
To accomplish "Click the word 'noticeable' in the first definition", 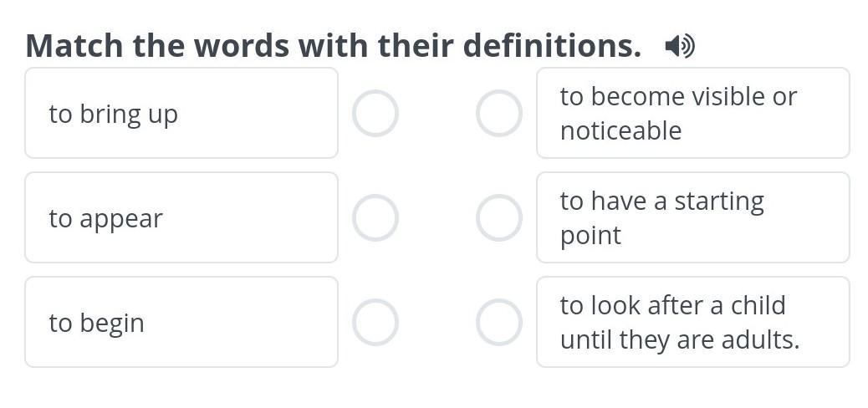I will coord(620,131).
